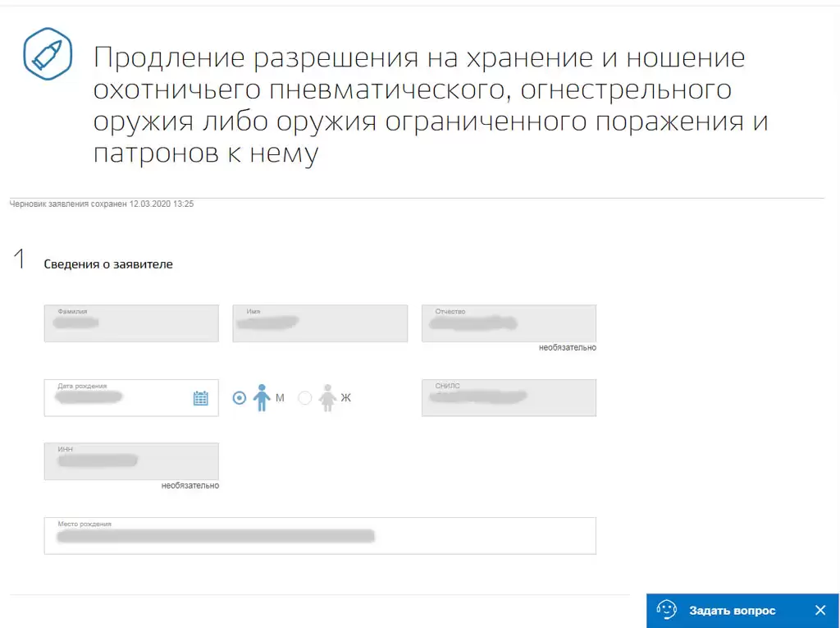Select the male gender radio button
Image resolution: width=840 pixels, height=628 pixels.
point(240,398)
